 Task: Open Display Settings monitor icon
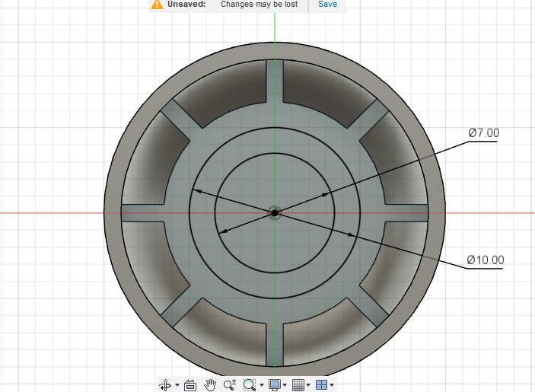point(274,385)
